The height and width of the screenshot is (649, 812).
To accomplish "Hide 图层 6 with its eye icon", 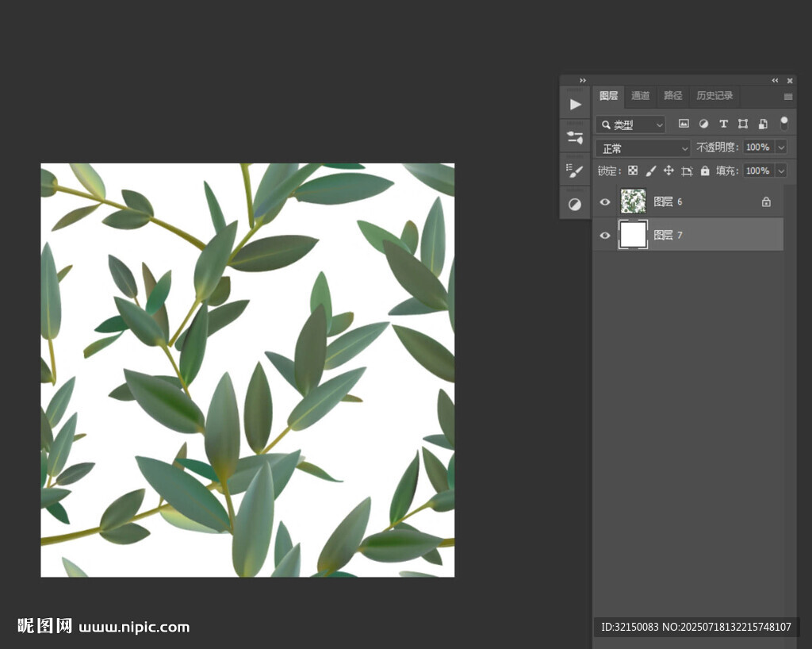I will (x=605, y=202).
